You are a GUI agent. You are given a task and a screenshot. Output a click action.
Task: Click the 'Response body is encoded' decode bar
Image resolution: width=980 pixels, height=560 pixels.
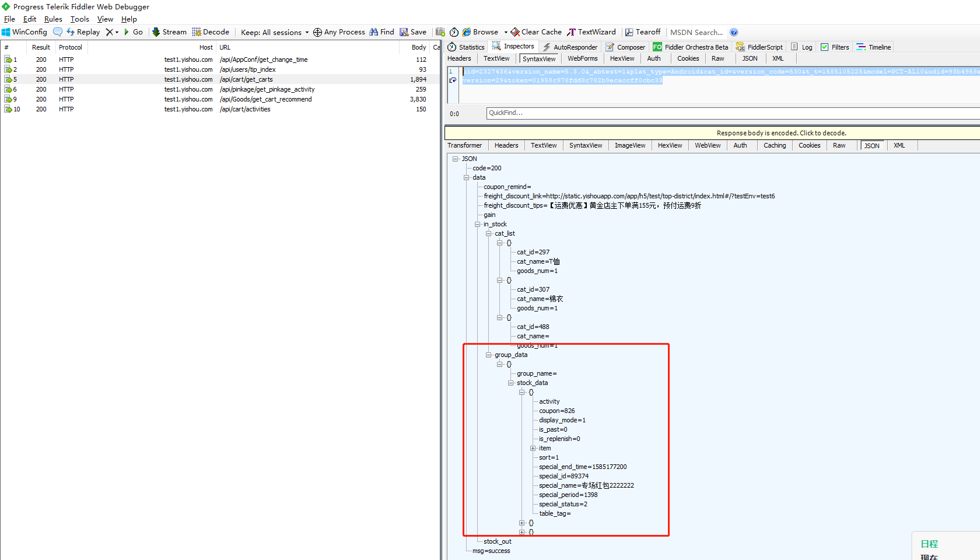(712, 133)
